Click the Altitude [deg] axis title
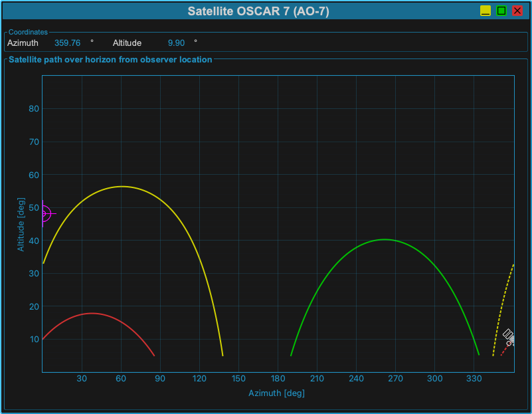This screenshot has height=414, width=532. click(21, 225)
